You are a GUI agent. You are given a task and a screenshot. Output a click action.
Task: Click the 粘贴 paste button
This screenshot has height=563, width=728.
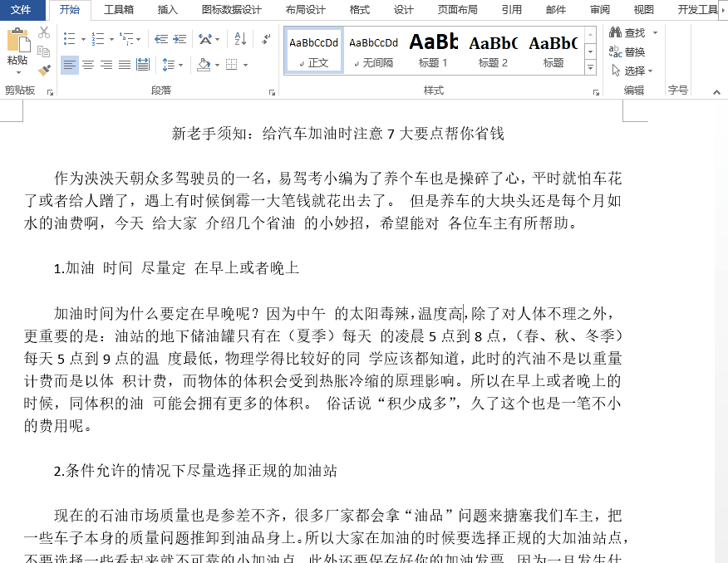pos(17,48)
